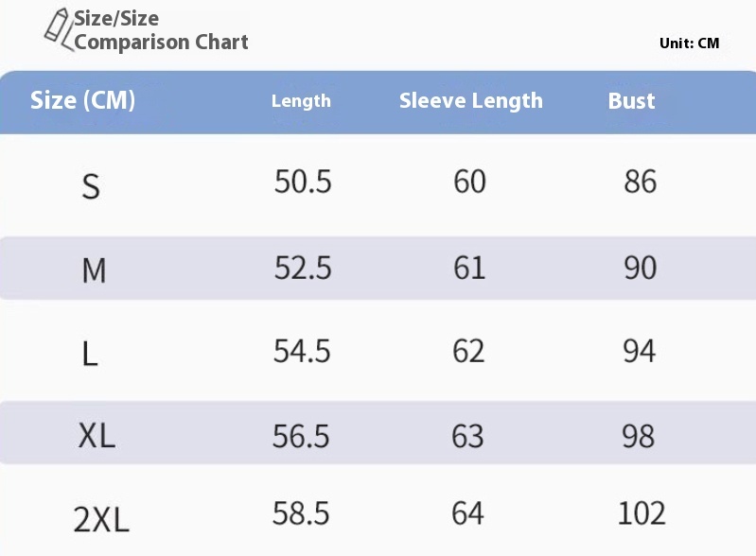
Task: Click the S size row label
Action: [91, 187]
